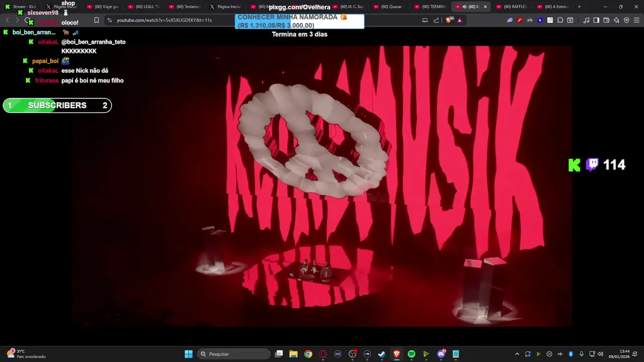This screenshot has width=644, height=362.
Task: Switch to the '(60) A Entrev' tab
Action: click(553, 7)
